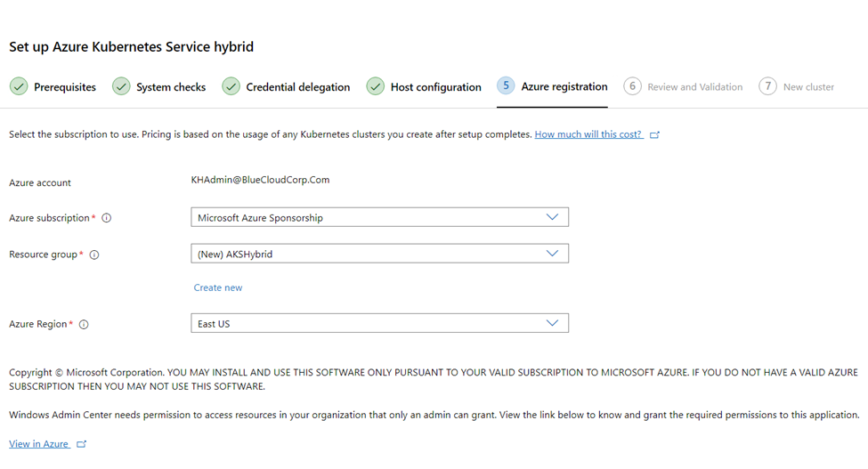
Task: Click the Prerequisites green checkmark icon
Action: (19, 86)
